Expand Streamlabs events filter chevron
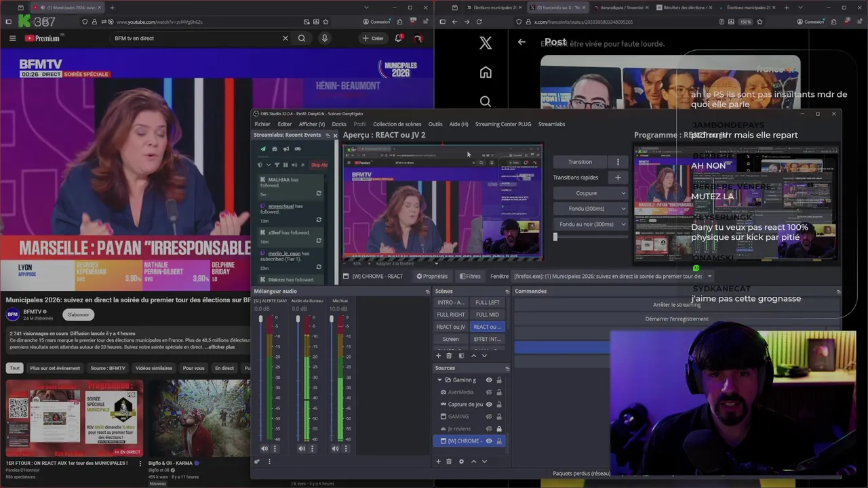Image resolution: width=868 pixels, height=488 pixels. [268, 165]
